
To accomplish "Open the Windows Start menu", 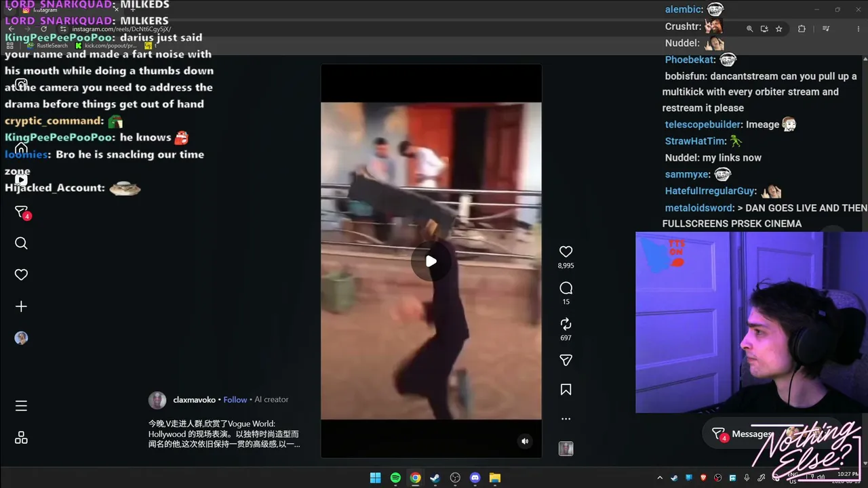I will click(x=375, y=478).
